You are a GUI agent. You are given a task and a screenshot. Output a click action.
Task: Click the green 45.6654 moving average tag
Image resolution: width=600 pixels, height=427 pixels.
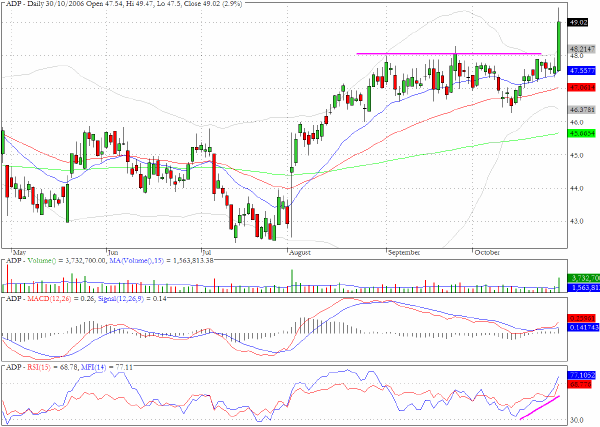[x=582, y=133]
